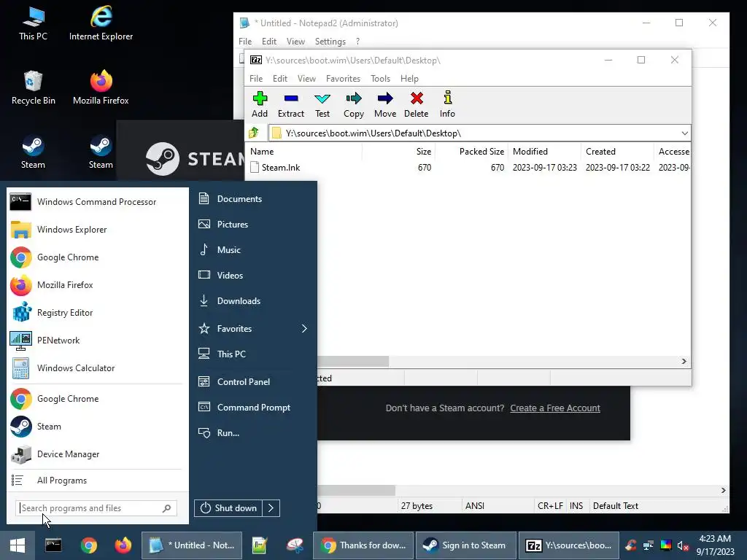Click Create a Free Account link in Steam
747x560 pixels.
(x=555, y=408)
